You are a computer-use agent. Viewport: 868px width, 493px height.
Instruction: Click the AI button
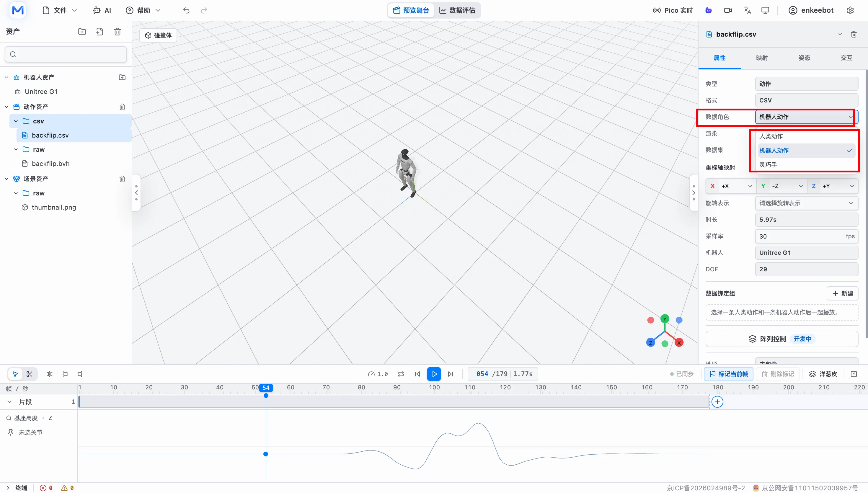102,11
